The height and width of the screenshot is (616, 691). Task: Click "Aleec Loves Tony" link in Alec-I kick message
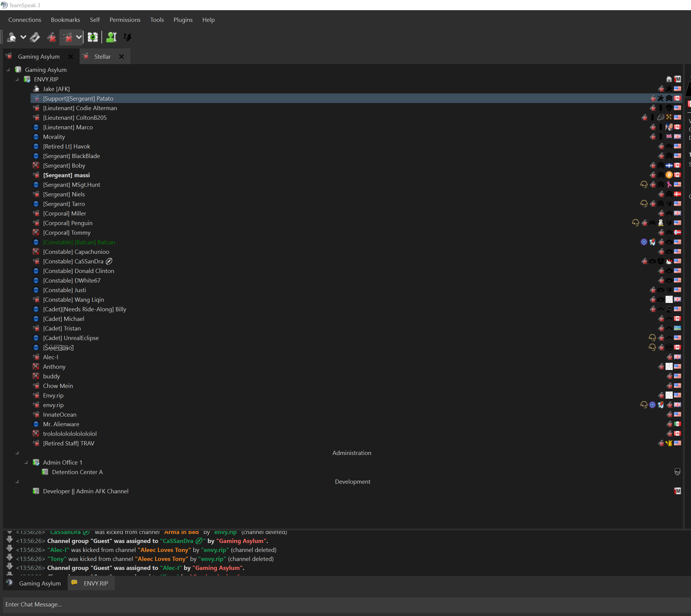(x=164, y=550)
